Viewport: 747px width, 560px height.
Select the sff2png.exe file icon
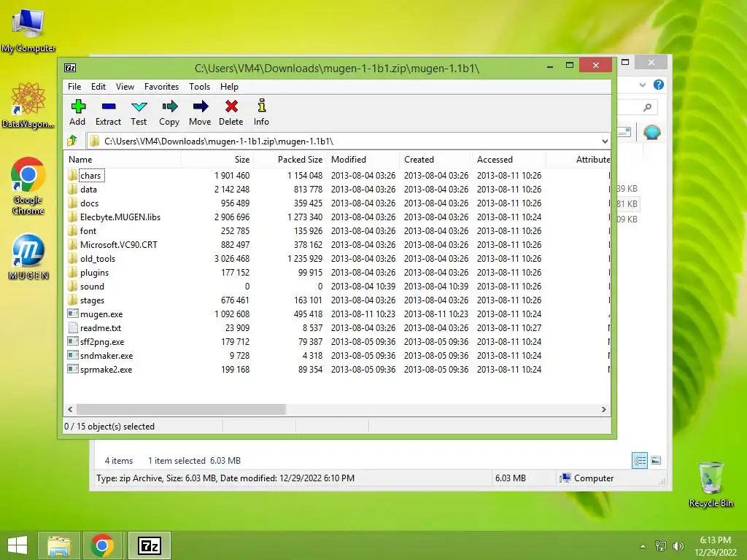72,341
